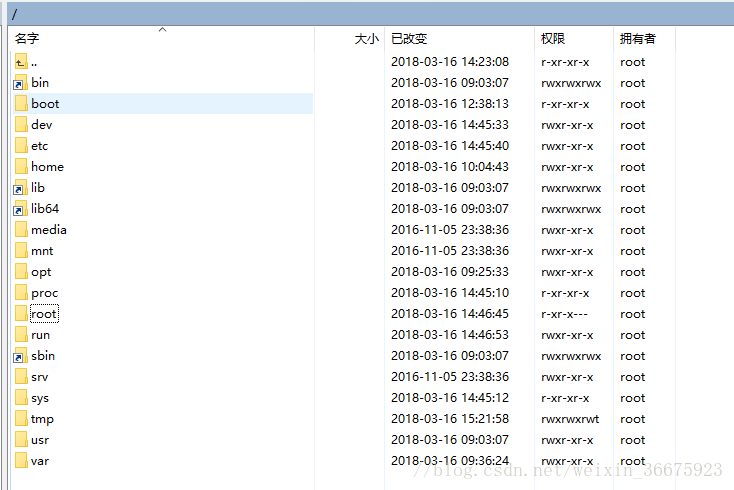734x490 pixels.
Task: Click the date '2018-03-16 12:38:13' for boot
Action: tap(450, 104)
